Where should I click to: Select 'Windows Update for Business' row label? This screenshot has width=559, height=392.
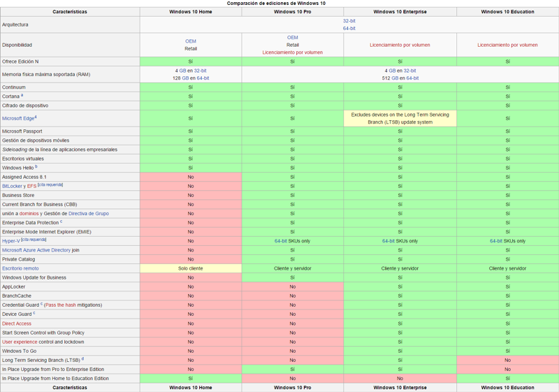[34, 277]
